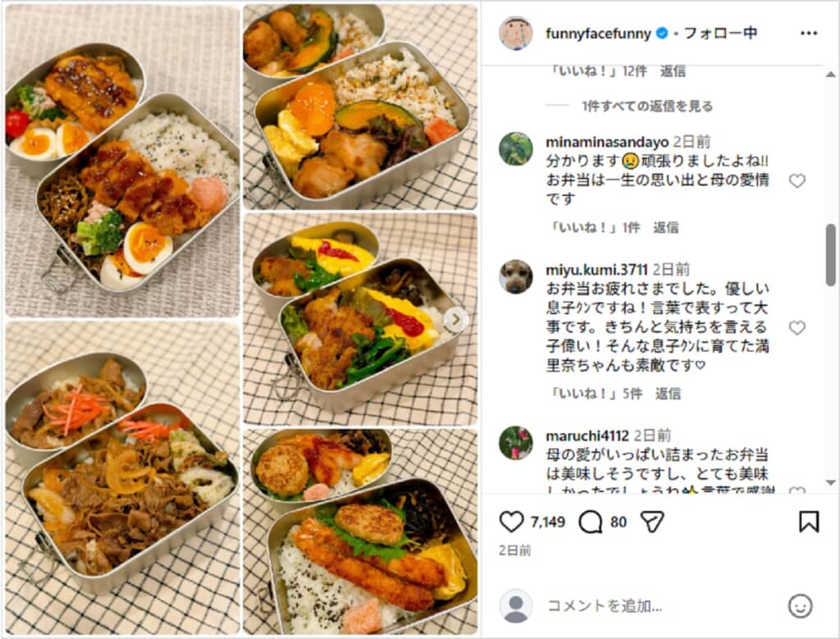Share the post with the paper plane icon

(x=652, y=521)
